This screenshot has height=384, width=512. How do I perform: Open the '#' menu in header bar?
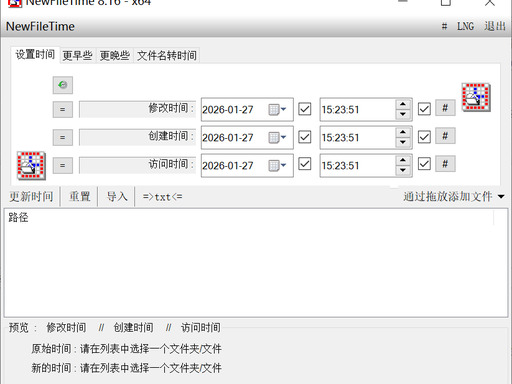tap(444, 26)
